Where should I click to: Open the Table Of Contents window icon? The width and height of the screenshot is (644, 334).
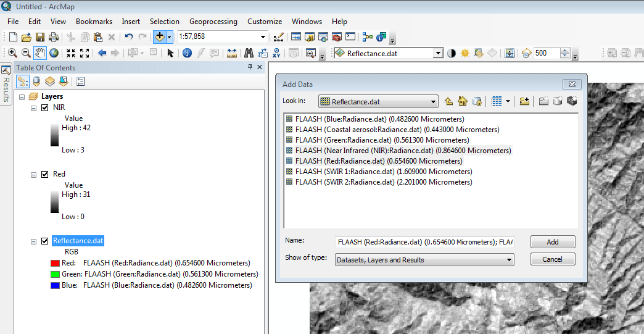(295, 37)
